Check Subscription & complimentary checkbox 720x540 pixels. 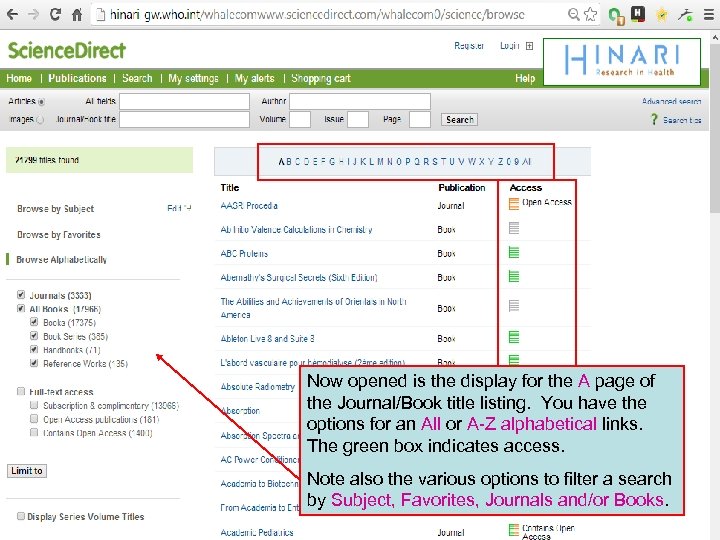pos(34,405)
